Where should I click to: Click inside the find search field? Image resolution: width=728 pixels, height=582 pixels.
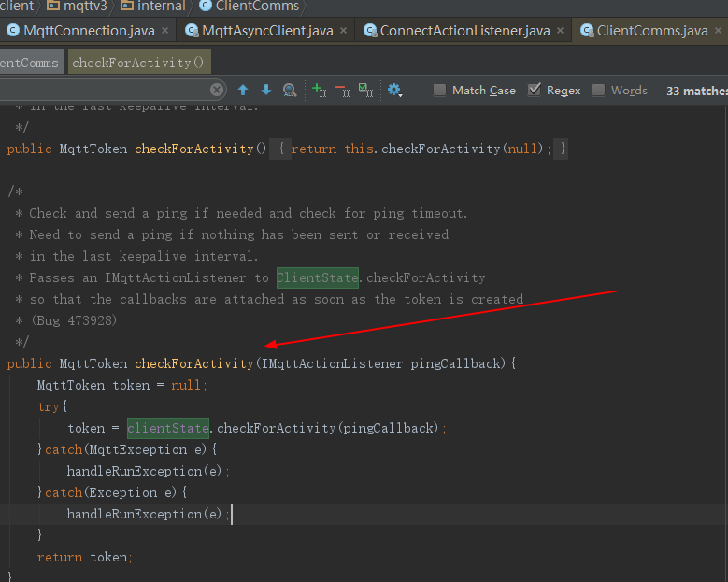pos(105,90)
